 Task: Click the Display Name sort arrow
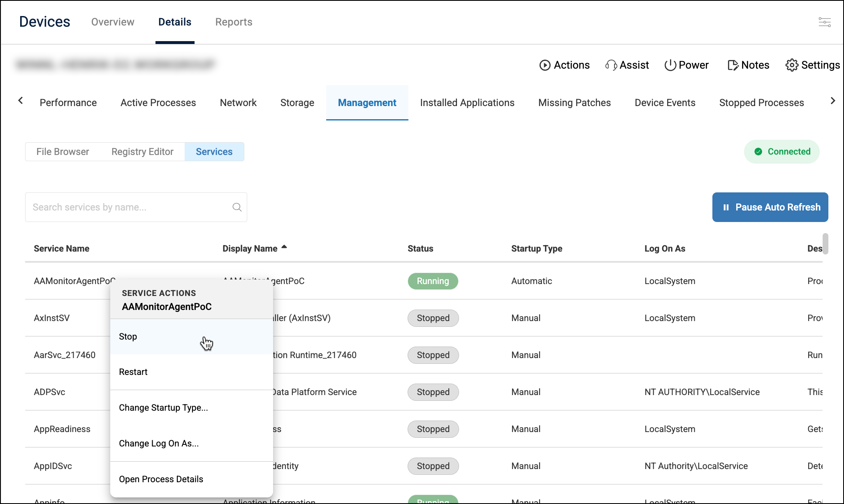[284, 247]
